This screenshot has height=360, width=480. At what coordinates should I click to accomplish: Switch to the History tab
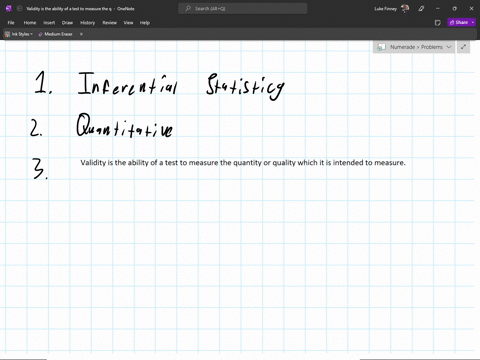point(88,23)
